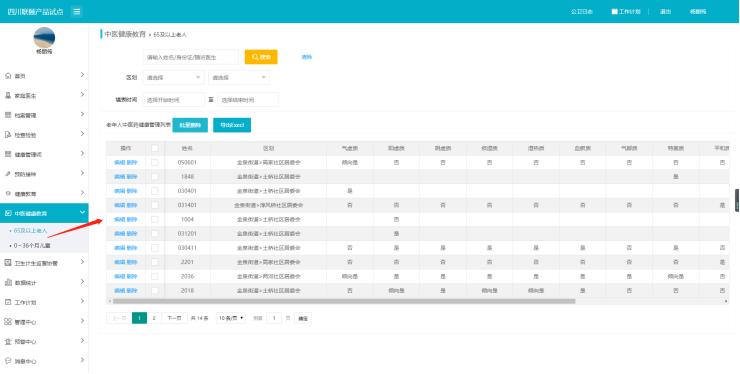Go to page 2 in pagination
This screenshot has width=740, height=374.
(154, 318)
